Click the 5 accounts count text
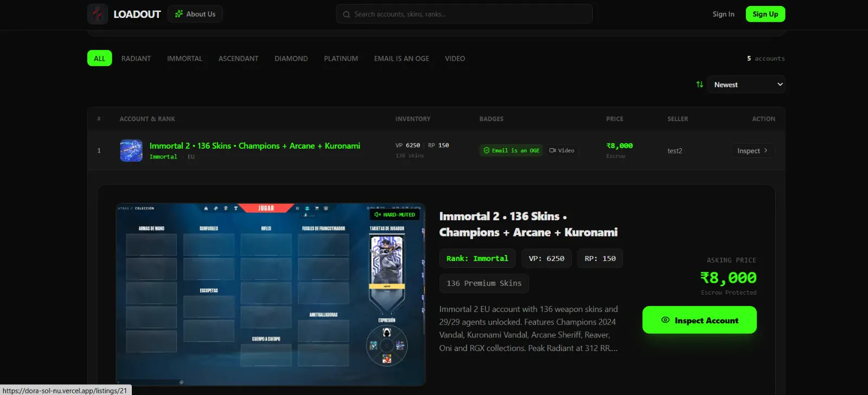868x395 pixels. click(x=765, y=59)
